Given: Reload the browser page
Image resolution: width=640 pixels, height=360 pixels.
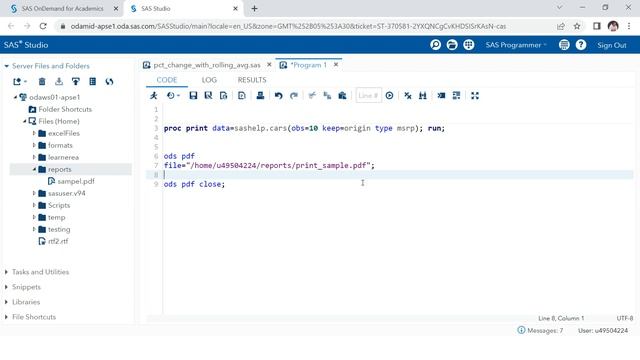Looking at the screenshot, I should (43, 26).
